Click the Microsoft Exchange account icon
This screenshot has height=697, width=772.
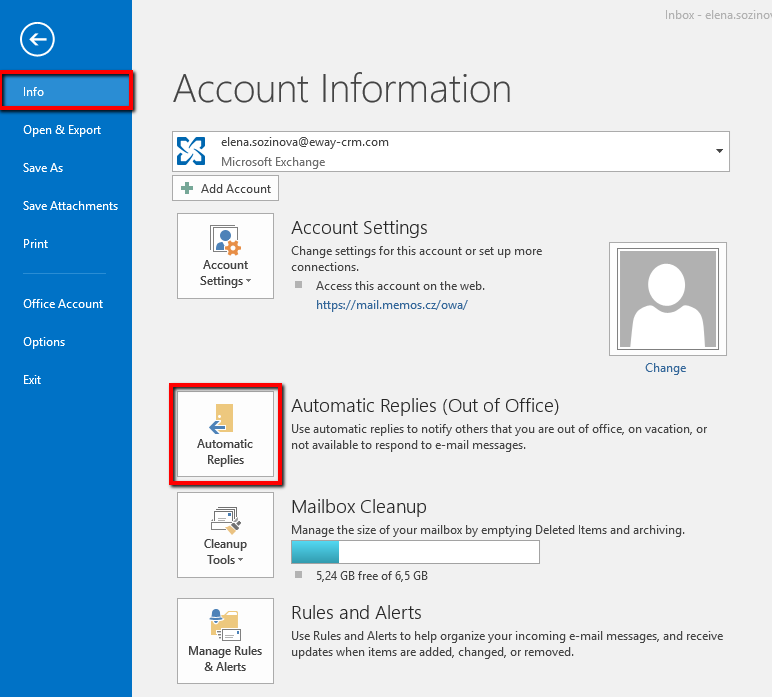(x=191, y=151)
